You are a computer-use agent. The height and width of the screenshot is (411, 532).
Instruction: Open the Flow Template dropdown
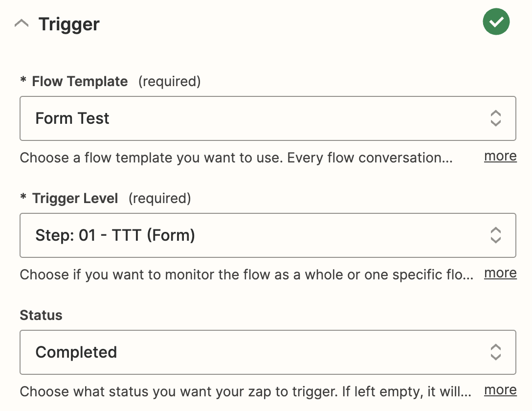tap(267, 118)
